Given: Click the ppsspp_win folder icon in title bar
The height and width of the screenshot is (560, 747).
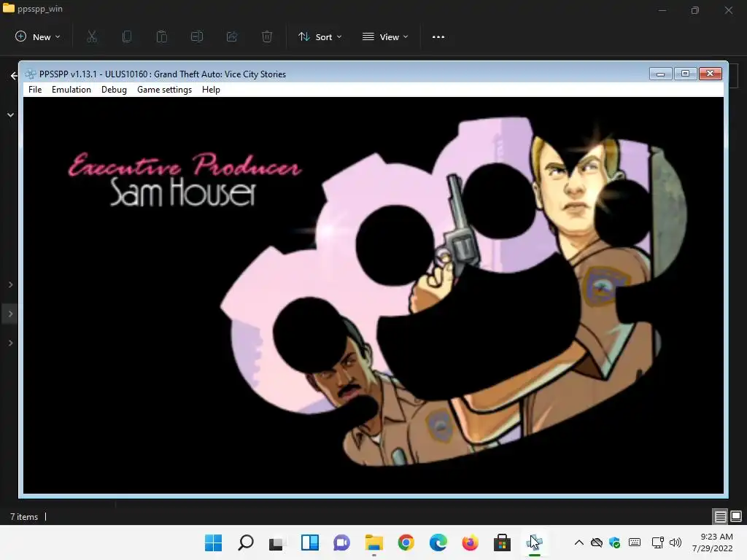Looking at the screenshot, I should click(x=9, y=8).
